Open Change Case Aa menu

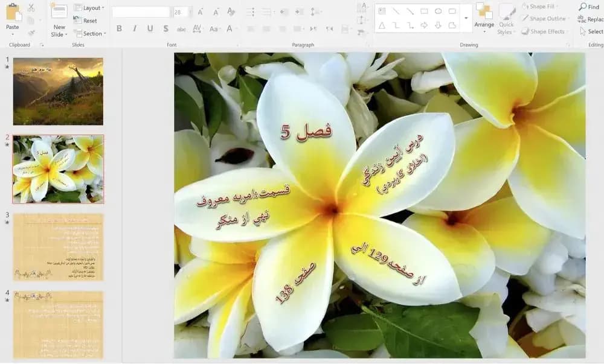click(214, 29)
